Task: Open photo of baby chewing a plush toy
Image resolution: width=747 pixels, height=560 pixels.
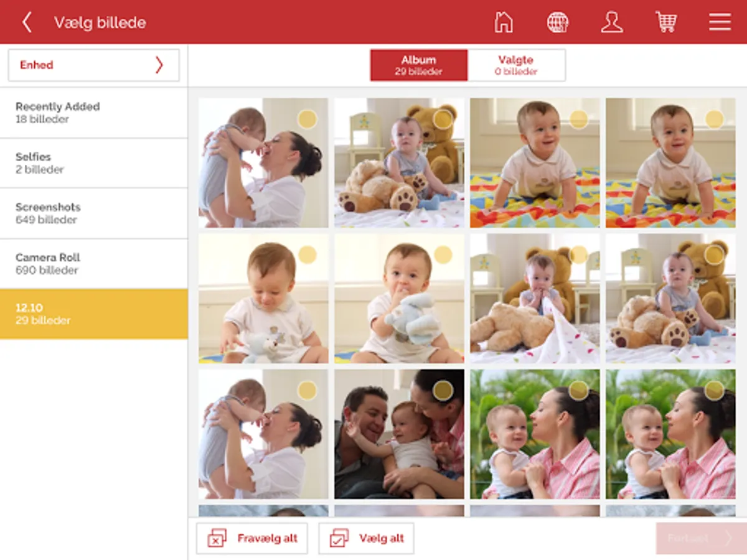Action: pos(399,299)
